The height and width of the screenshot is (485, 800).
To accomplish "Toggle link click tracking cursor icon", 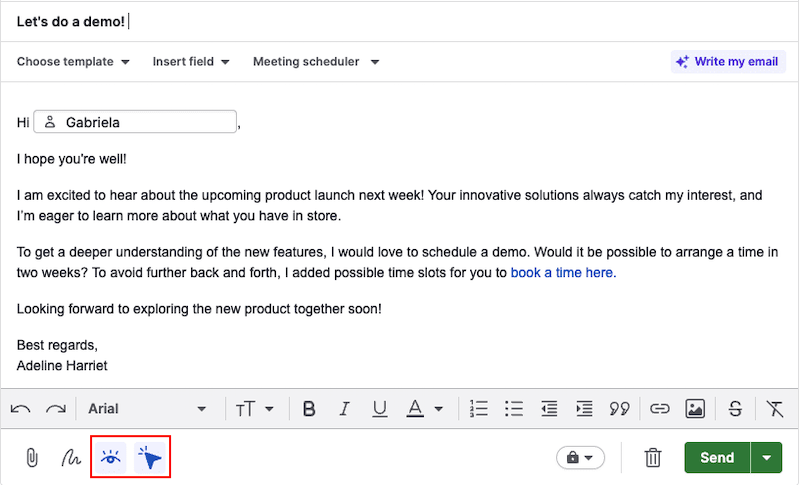I will click(150, 458).
